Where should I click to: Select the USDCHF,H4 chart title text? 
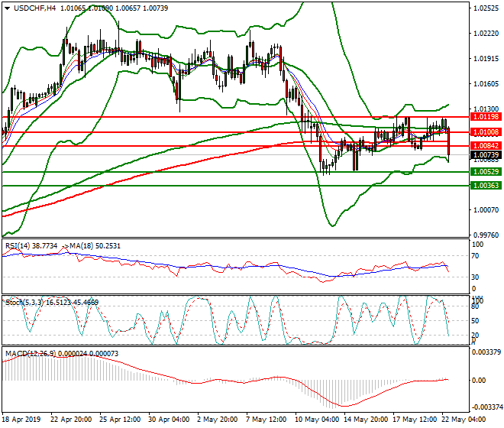point(34,8)
